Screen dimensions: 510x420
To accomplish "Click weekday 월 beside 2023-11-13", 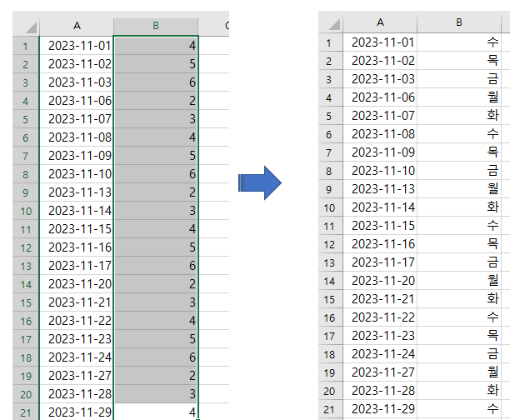I will coord(459,189).
